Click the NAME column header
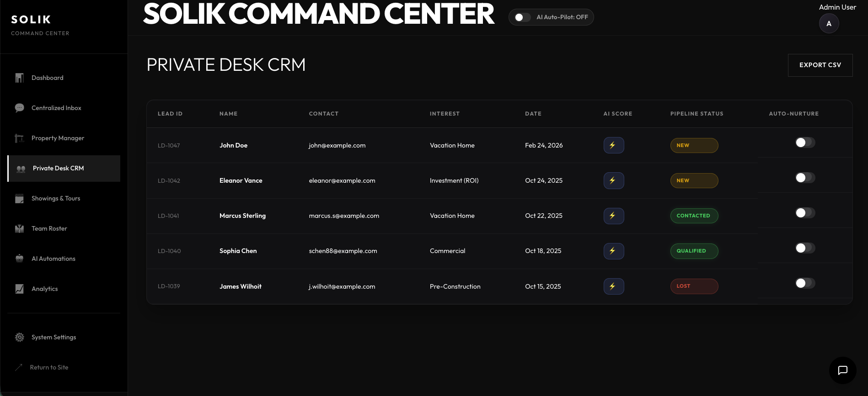Image resolution: width=868 pixels, height=396 pixels. pos(228,114)
